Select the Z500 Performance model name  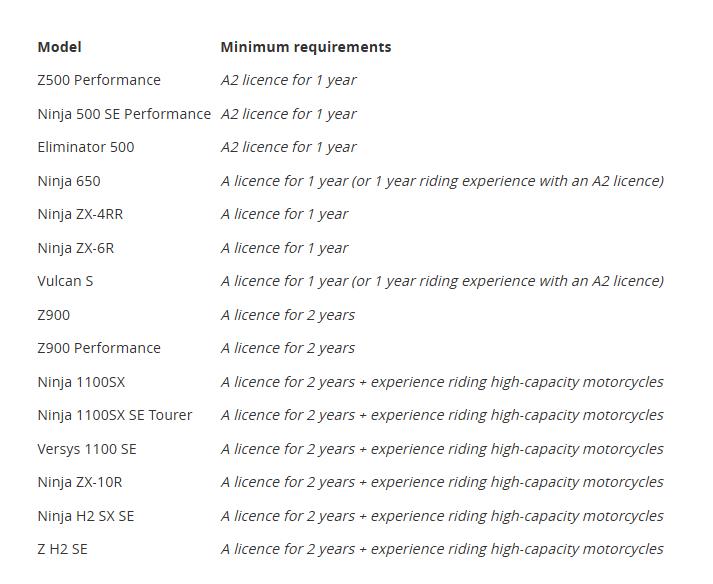[x=99, y=80]
